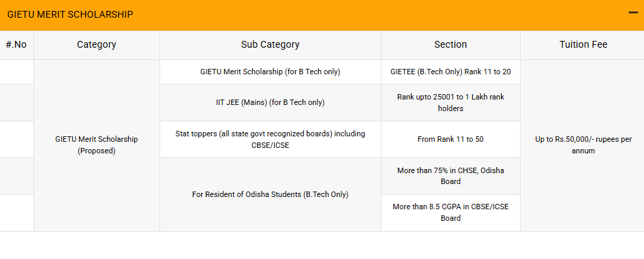Click the Section column header

point(450,45)
